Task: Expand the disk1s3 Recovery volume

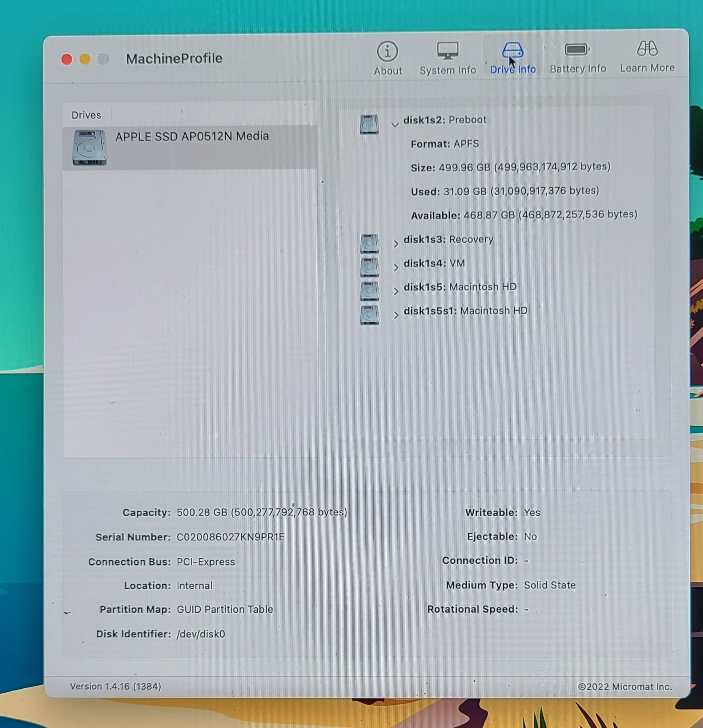Action: coord(396,244)
